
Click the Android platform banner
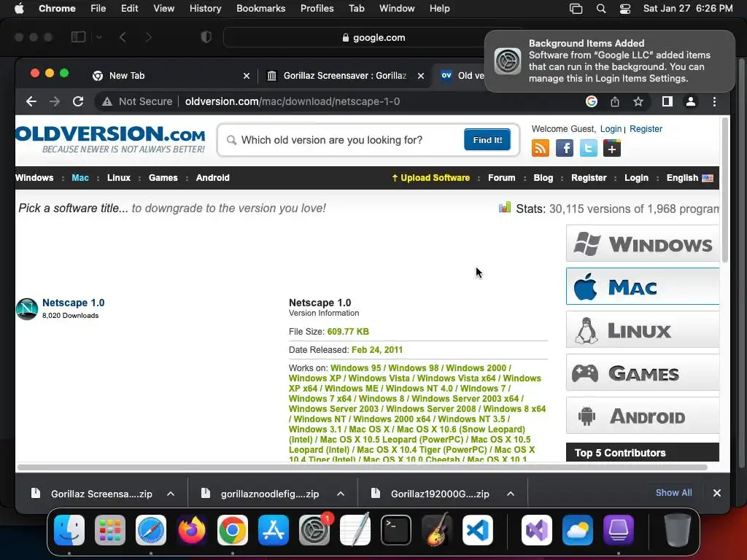(642, 416)
